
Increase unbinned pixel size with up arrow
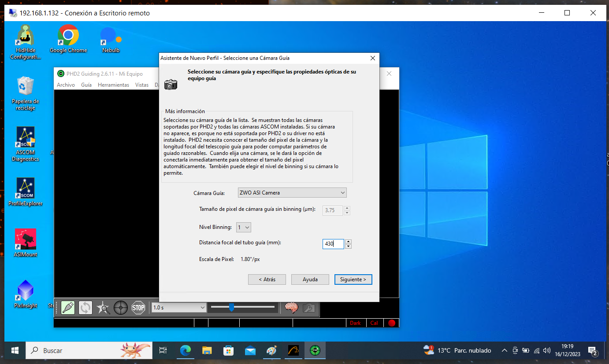point(347,208)
